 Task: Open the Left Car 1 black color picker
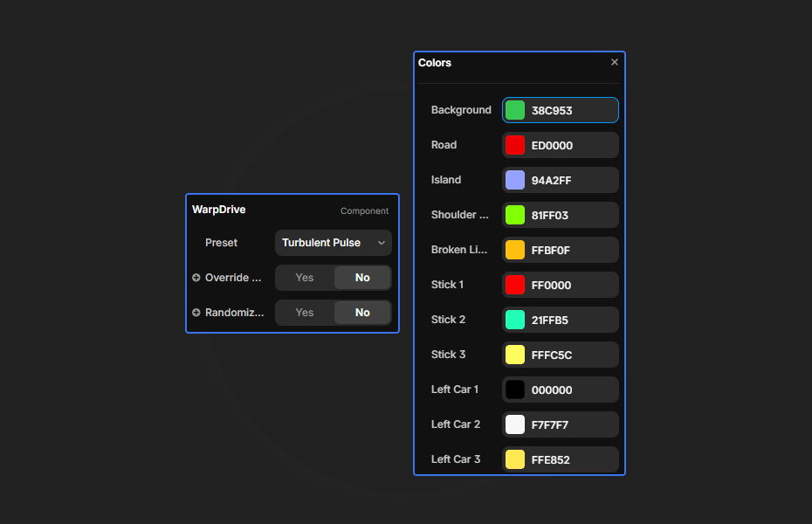point(515,390)
